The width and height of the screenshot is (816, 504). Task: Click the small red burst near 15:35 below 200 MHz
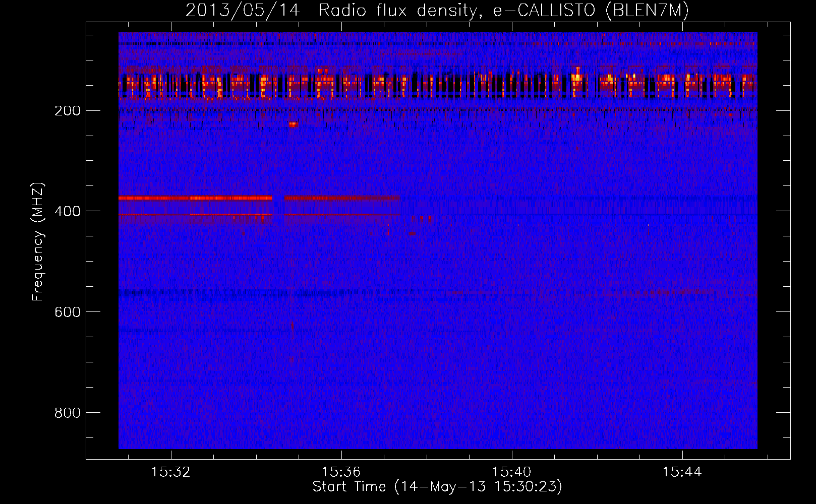tap(293, 124)
